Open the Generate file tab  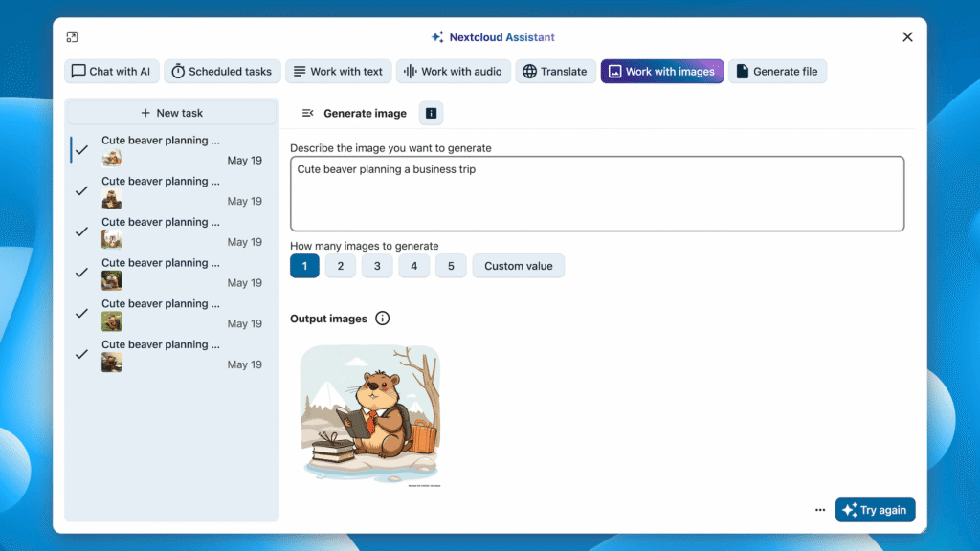(x=777, y=71)
